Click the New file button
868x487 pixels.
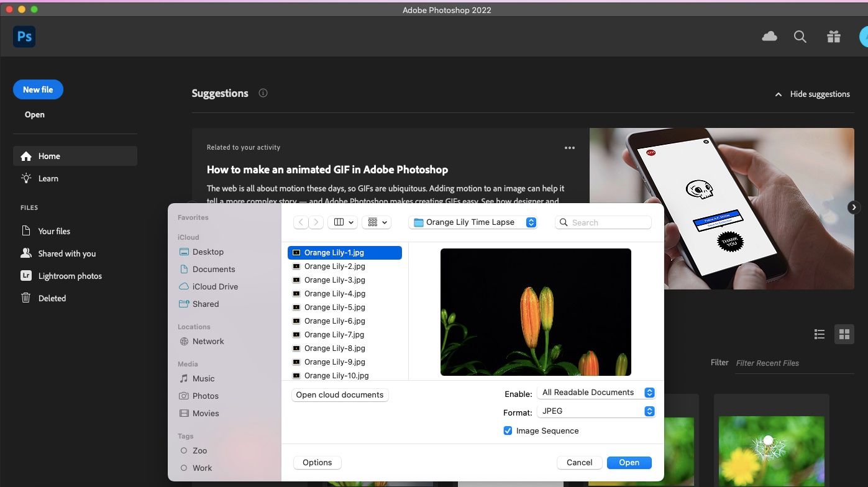pyautogui.click(x=38, y=89)
